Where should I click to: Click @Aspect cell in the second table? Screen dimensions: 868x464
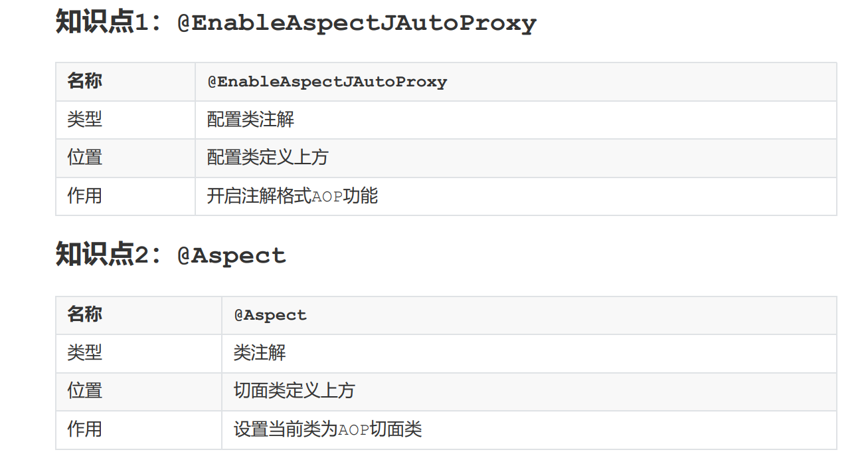270,315
